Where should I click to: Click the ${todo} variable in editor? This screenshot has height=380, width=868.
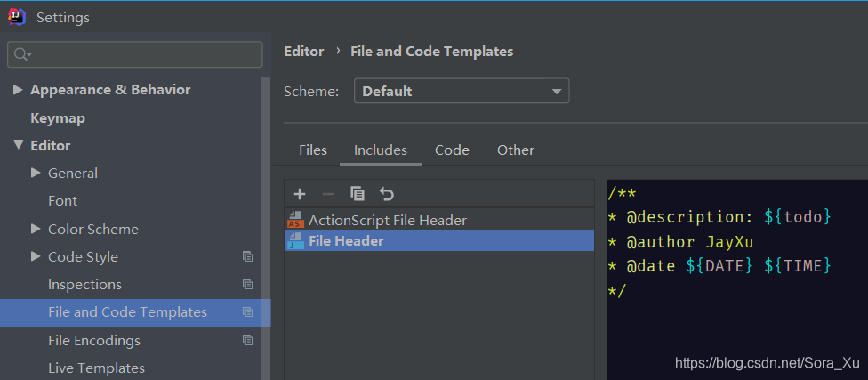point(798,217)
